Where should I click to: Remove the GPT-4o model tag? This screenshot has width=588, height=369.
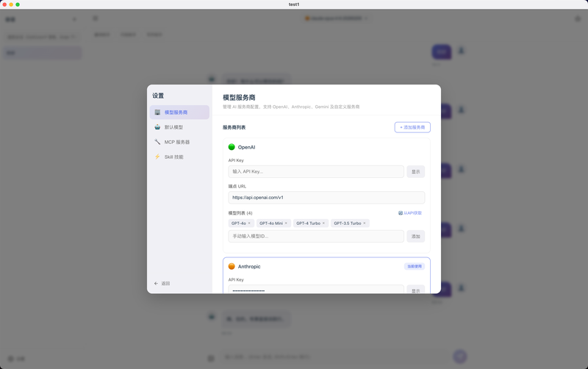tap(249, 223)
